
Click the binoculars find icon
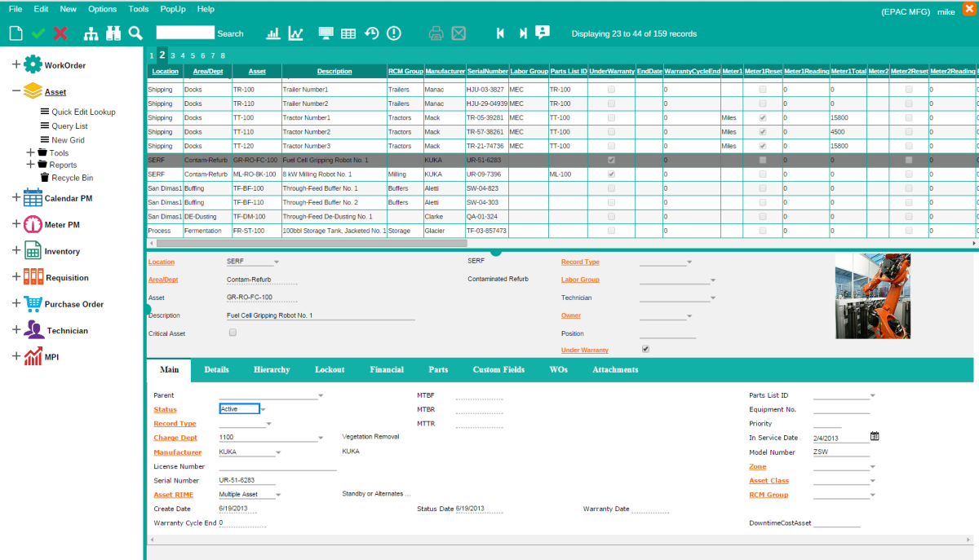[113, 33]
